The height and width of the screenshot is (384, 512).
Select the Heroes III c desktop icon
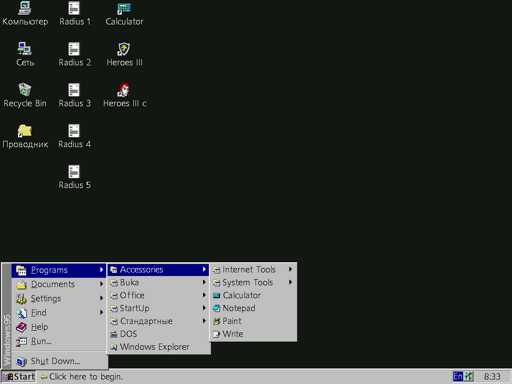[x=124, y=96]
